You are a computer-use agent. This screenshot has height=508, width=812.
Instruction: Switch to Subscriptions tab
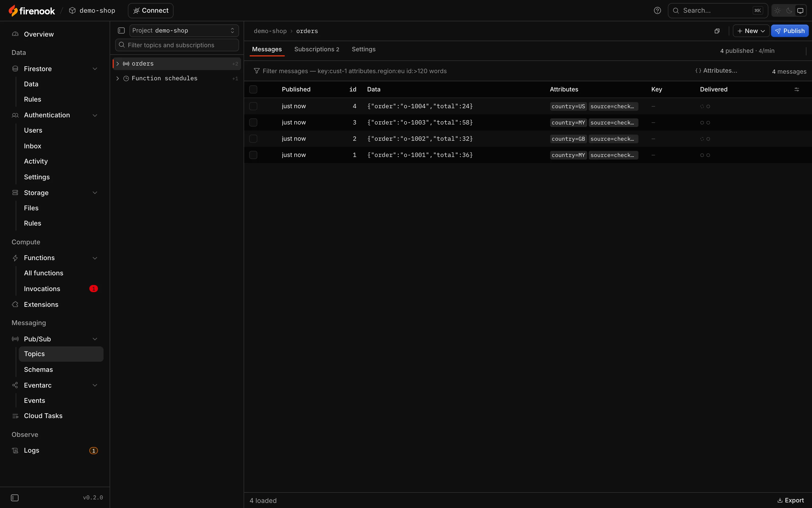316,49
